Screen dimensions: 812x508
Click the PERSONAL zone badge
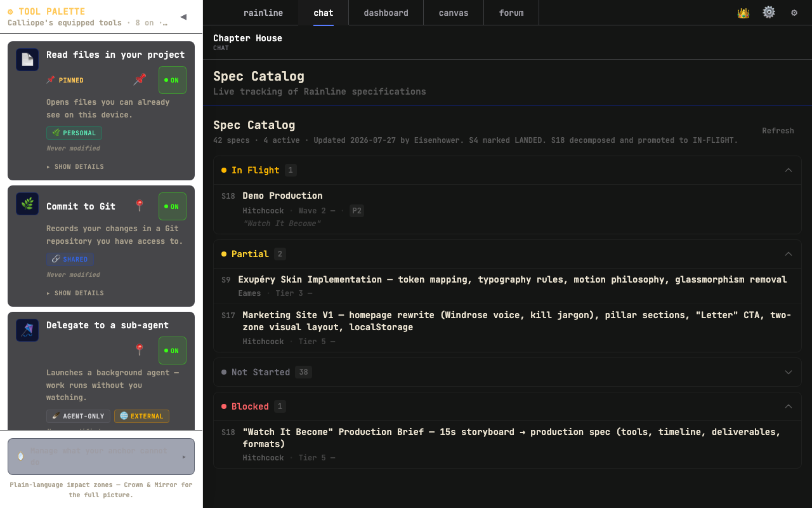(x=74, y=133)
